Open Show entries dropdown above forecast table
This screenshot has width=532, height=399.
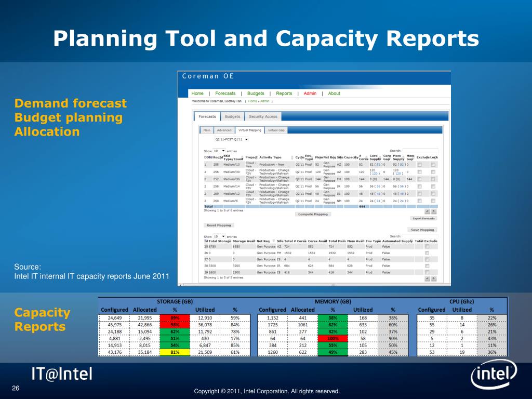pyautogui.click(x=219, y=151)
